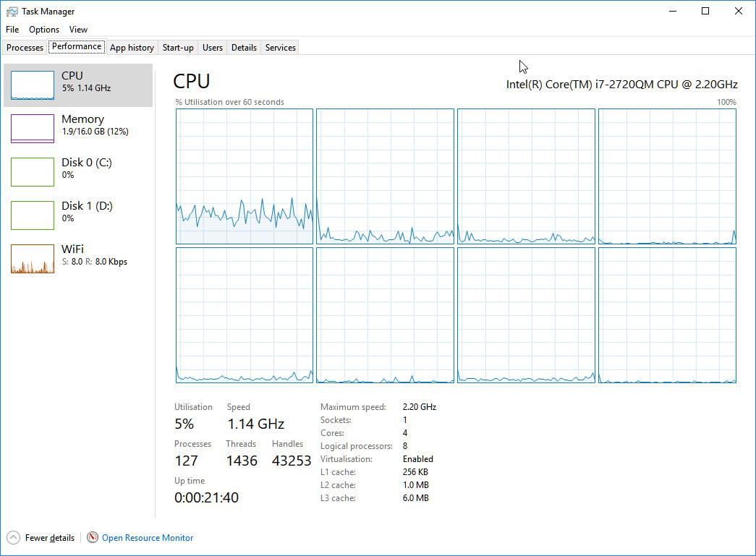756x556 pixels.
Task: Click the WiFi S: 8.0 R: 8.0 Kbps text
Action: [95, 262]
